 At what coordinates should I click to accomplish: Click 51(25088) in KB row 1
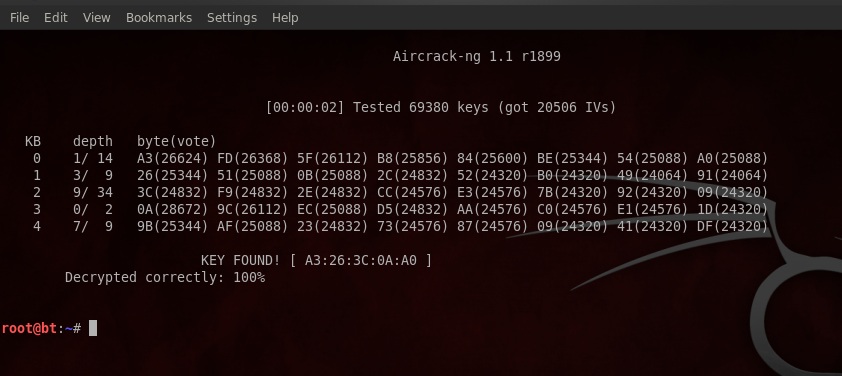coord(253,176)
